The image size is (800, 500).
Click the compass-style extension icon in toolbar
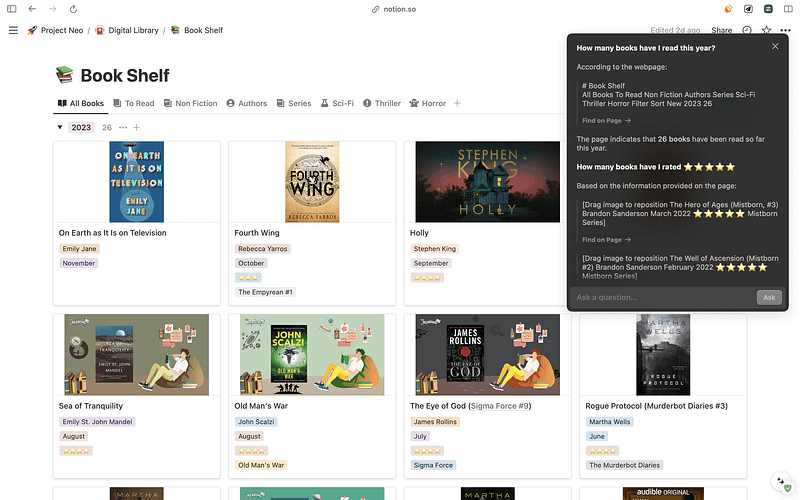pyautogui.click(x=748, y=9)
